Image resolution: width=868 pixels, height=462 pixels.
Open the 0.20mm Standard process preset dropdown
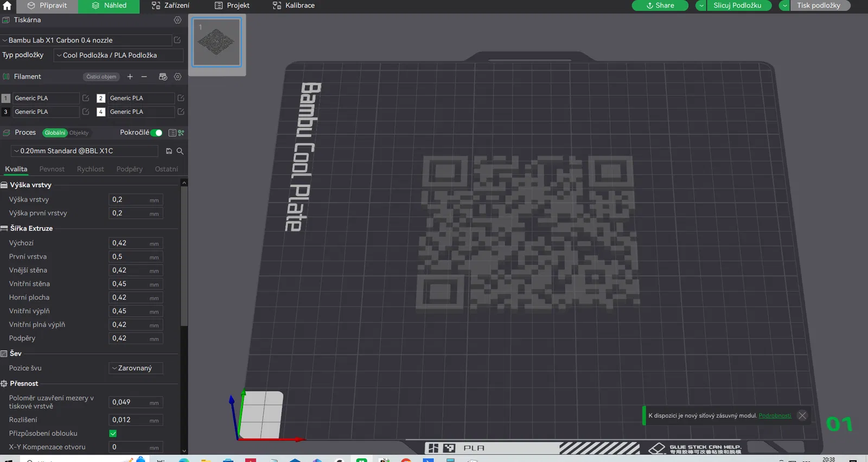point(85,151)
